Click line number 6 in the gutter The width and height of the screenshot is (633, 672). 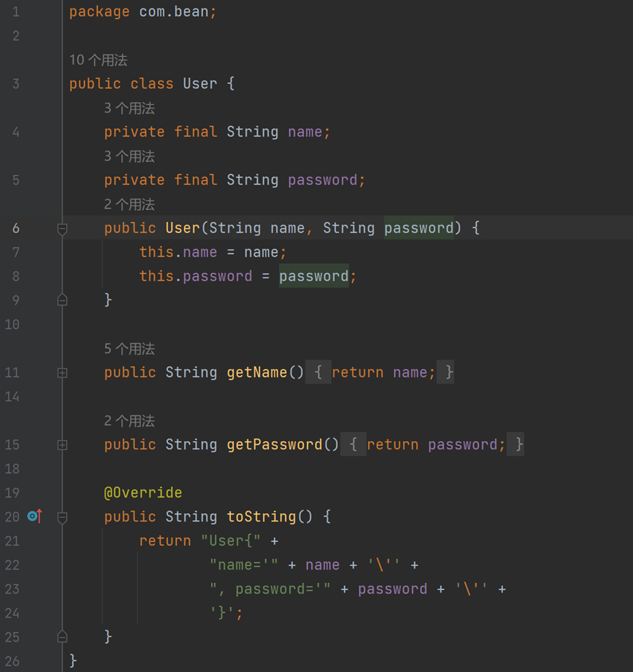(16, 228)
